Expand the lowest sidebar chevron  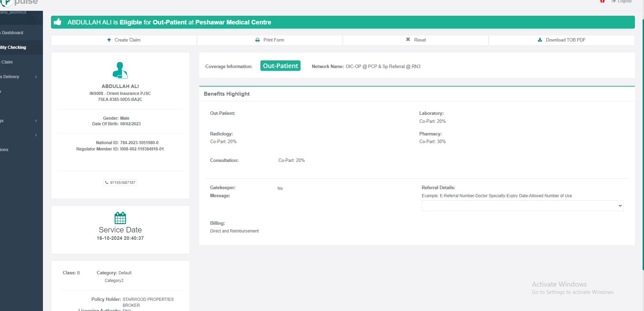36,135
